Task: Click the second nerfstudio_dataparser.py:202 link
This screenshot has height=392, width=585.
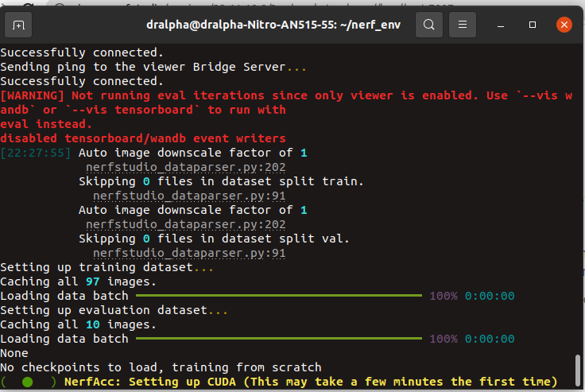Action: click(186, 224)
